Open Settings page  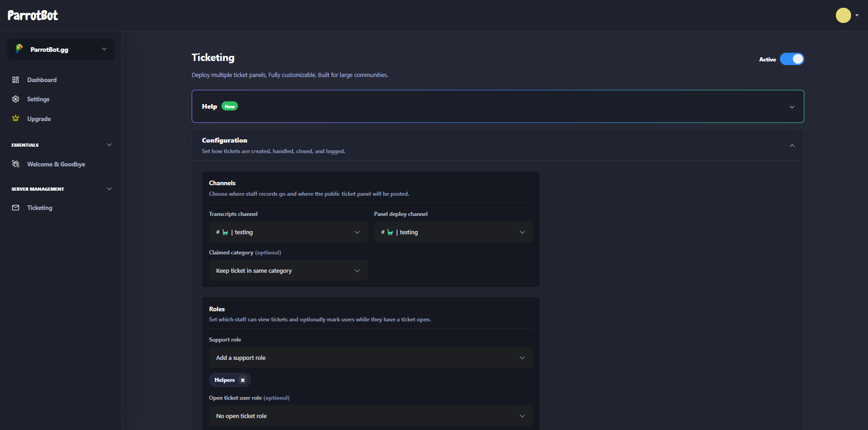coord(38,99)
